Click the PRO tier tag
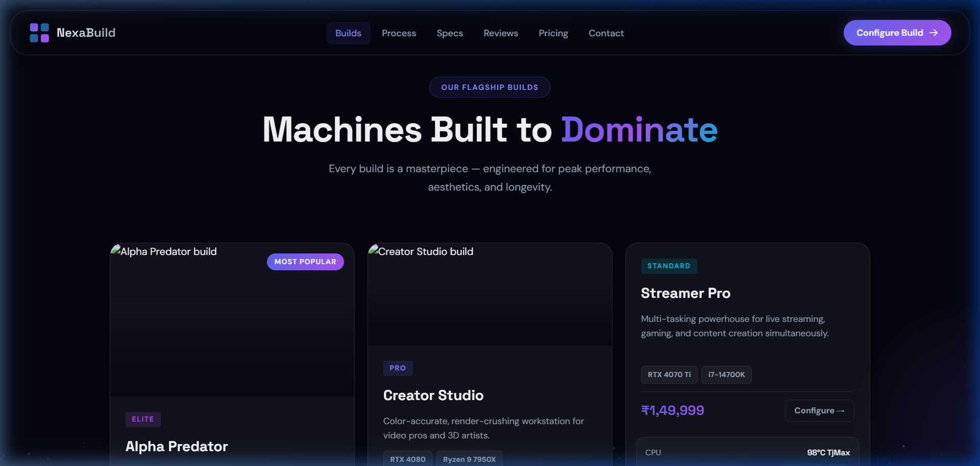This screenshot has height=466, width=980. tap(398, 368)
